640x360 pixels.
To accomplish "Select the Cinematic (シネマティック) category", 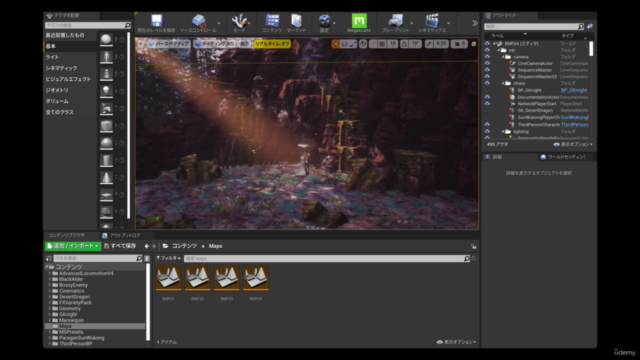I will (61, 68).
